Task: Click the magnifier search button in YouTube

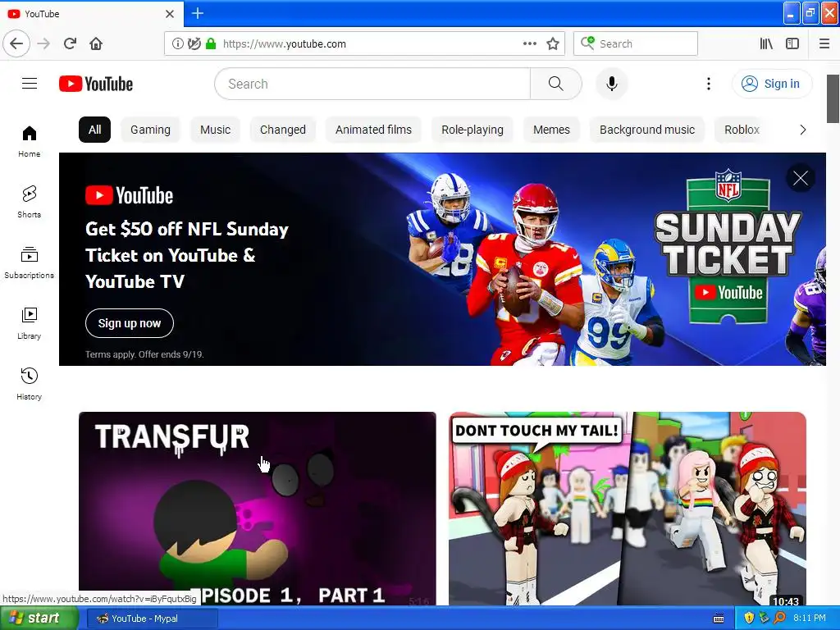Action: (x=556, y=84)
